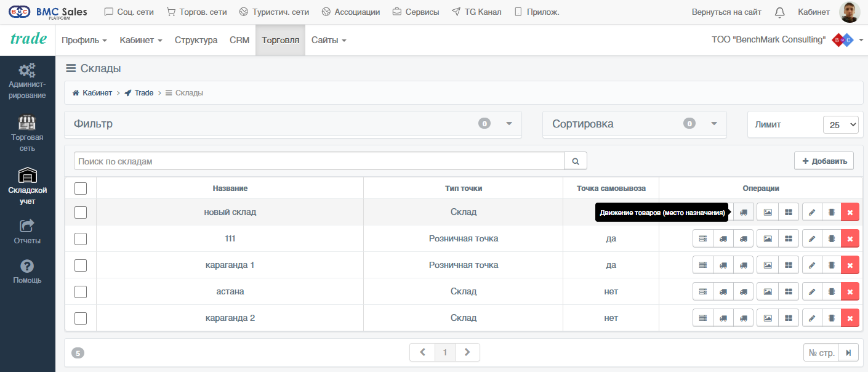
Task: Tick the checkbox for row 111
Action: click(81, 239)
